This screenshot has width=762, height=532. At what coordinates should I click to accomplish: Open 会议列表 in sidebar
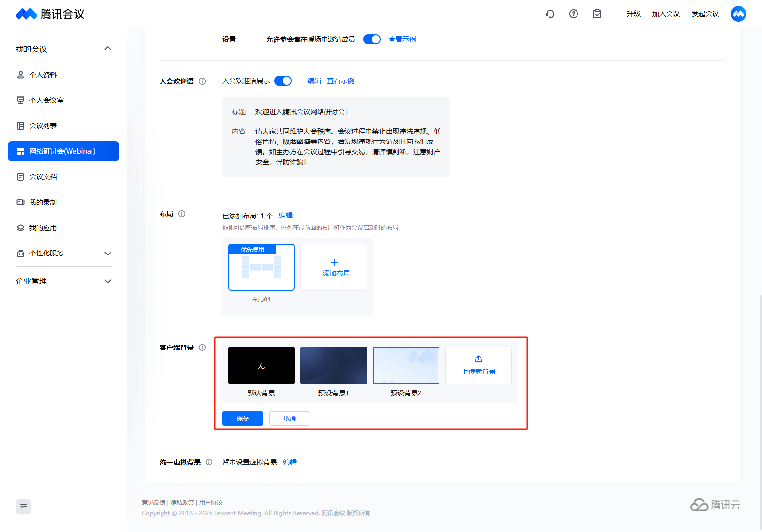tap(64, 126)
